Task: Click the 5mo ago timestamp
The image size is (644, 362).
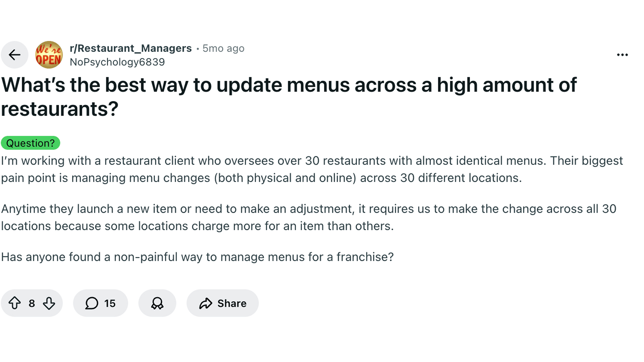Action: 223,48
